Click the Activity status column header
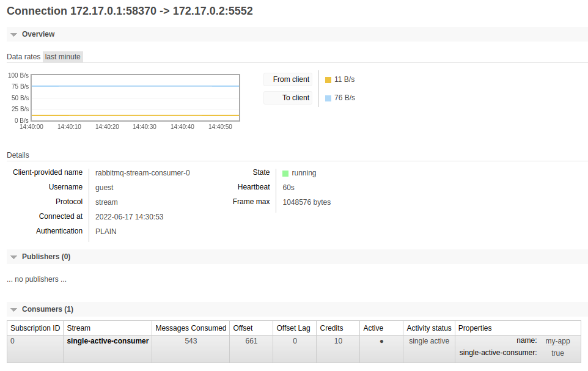588x371 pixels. click(429, 328)
